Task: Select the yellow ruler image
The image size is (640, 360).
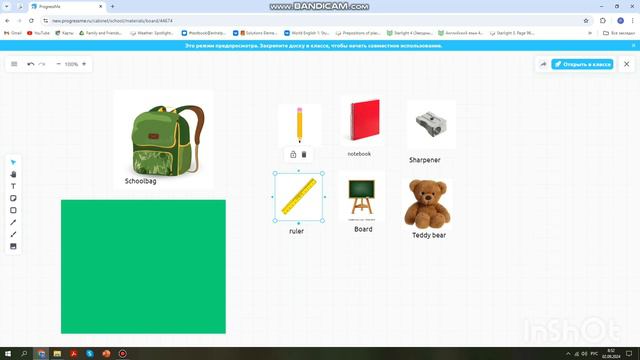Action: click(x=299, y=197)
